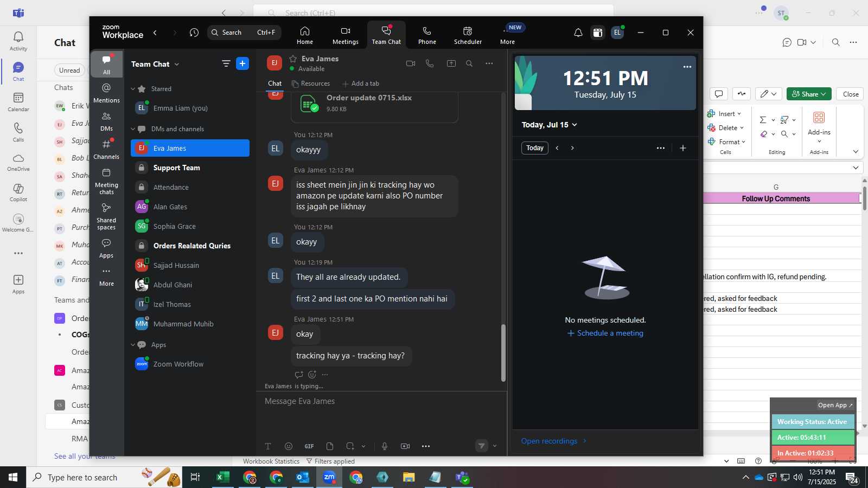This screenshot has height=488, width=868.
Task: Record an audio message with microphone icon
Action: 385,446
